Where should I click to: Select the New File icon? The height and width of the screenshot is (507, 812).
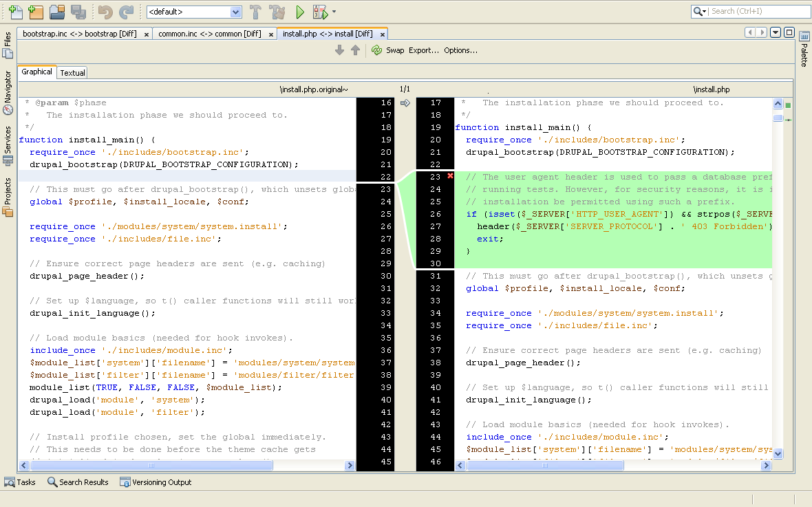coord(17,12)
